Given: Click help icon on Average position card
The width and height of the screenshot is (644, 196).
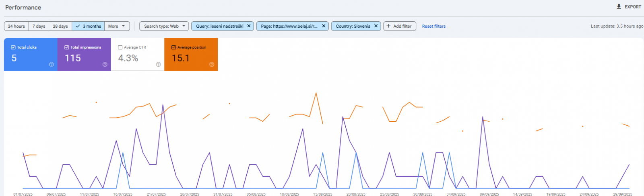Looking at the screenshot, I should click(212, 64).
